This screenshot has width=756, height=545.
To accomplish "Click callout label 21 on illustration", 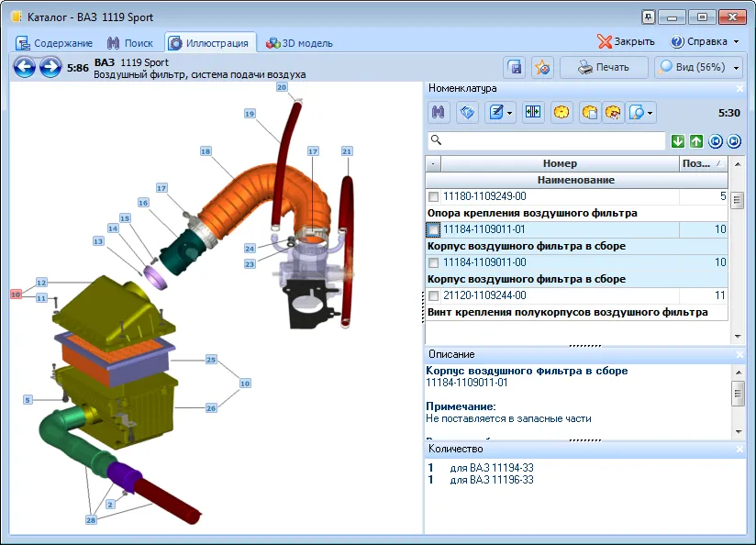I will pos(347,151).
